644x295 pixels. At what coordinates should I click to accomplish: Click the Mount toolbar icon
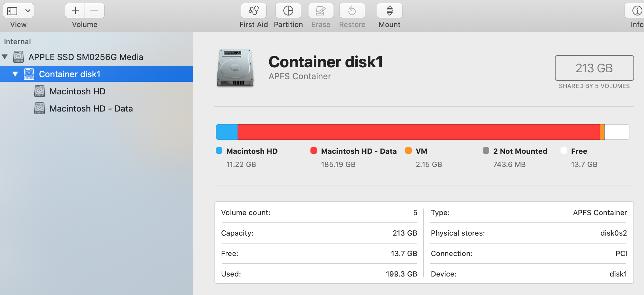click(389, 11)
